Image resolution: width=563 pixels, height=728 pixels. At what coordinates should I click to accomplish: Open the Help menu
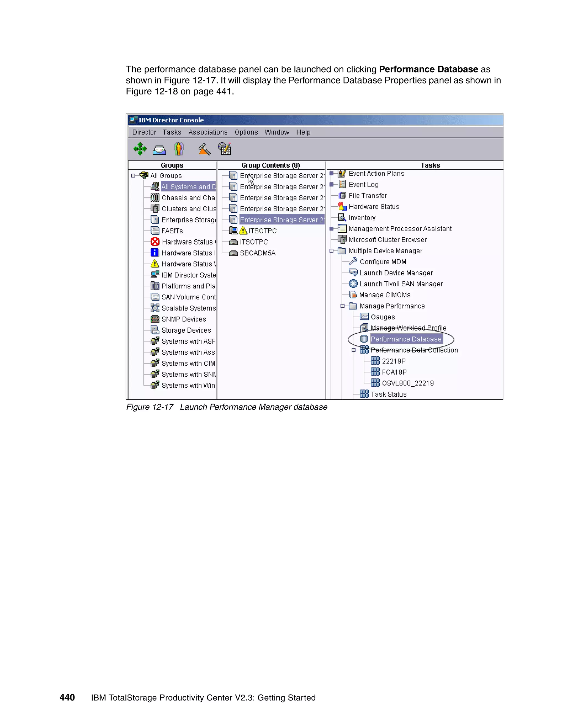(x=303, y=132)
